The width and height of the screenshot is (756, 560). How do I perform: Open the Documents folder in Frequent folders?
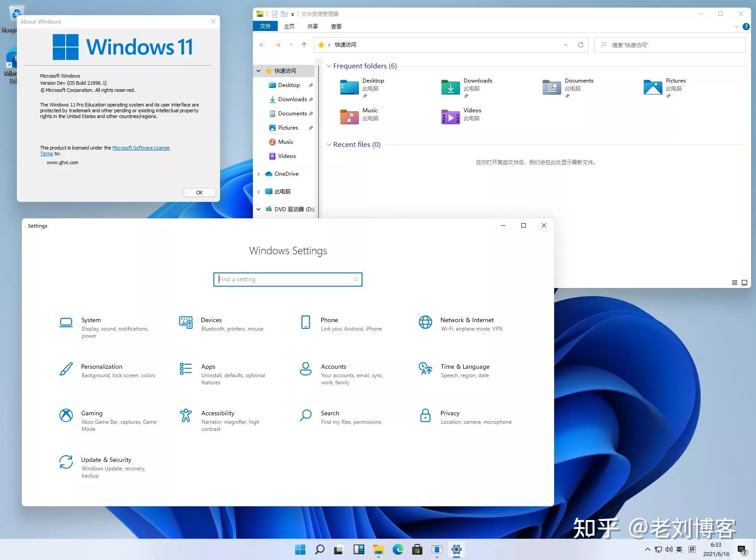click(x=568, y=88)
